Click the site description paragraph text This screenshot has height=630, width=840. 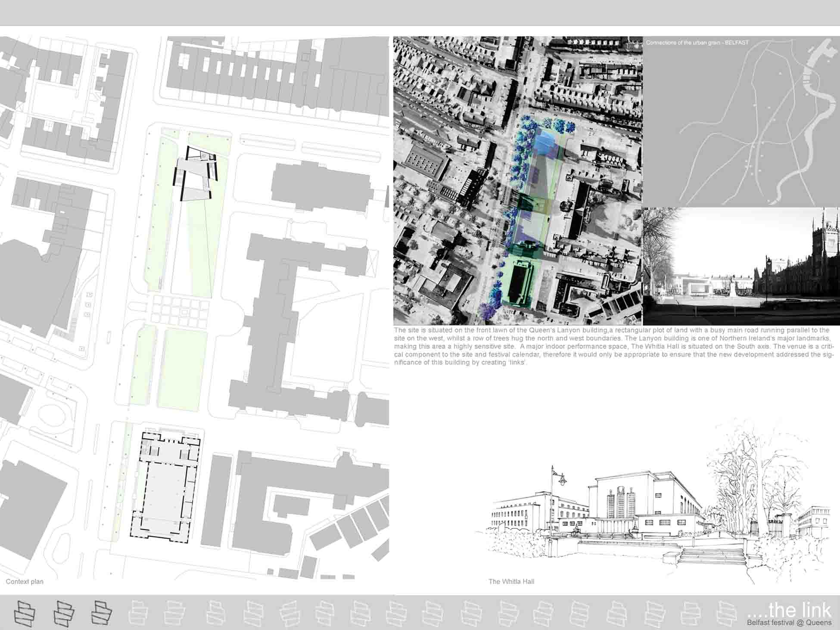point(614,346)
